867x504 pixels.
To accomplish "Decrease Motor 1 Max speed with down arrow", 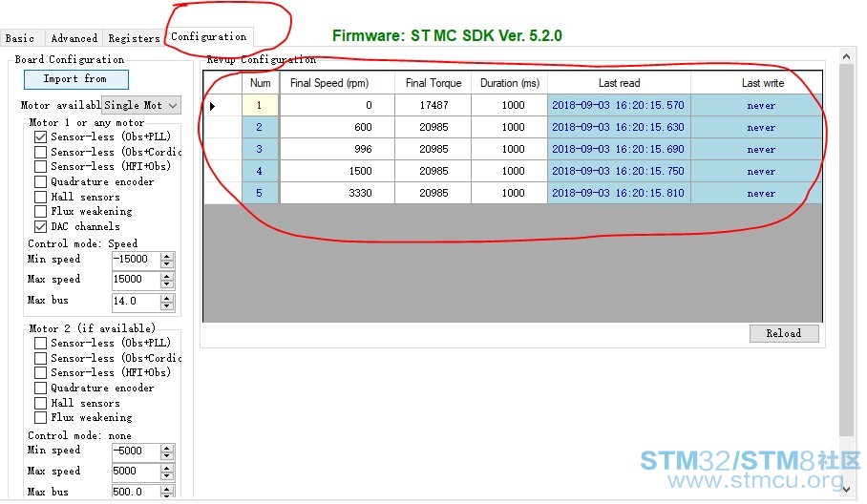I will [167, 284].
